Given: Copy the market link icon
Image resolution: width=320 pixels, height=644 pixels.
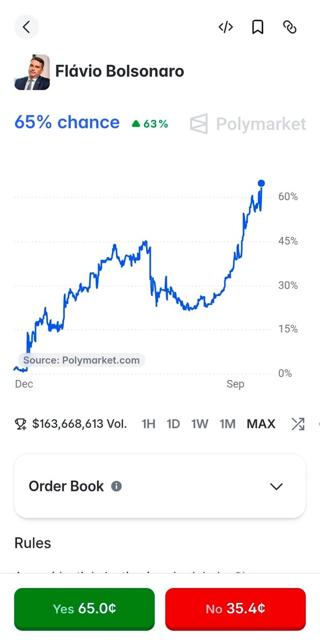Looking at the screenshot, I should (290, 27).
